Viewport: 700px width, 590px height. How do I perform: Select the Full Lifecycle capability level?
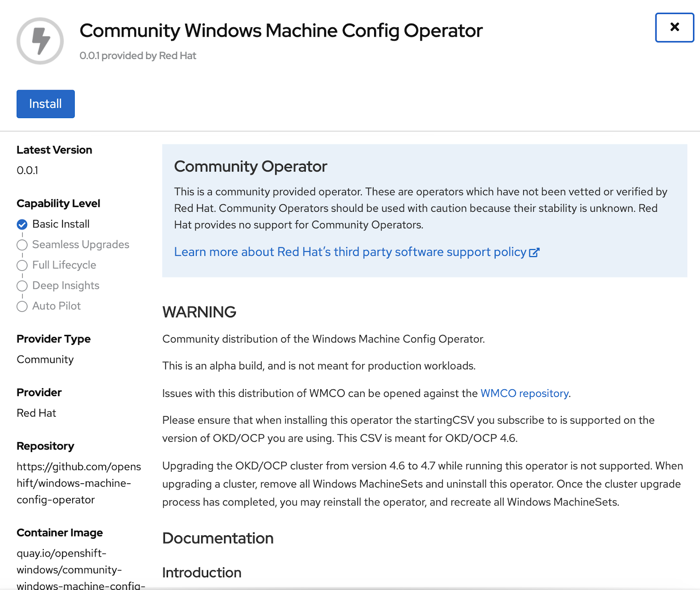coord(63,265)
